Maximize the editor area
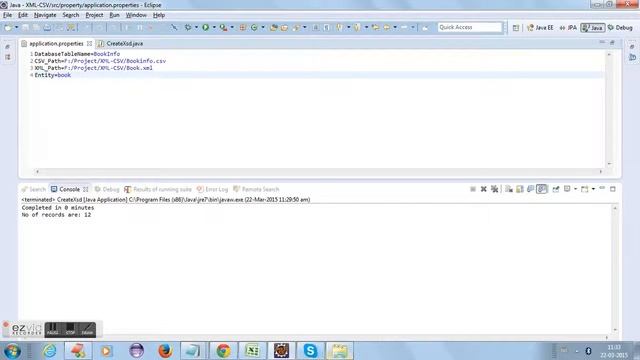Screen dimensions: 640x360 coord(612,42)
